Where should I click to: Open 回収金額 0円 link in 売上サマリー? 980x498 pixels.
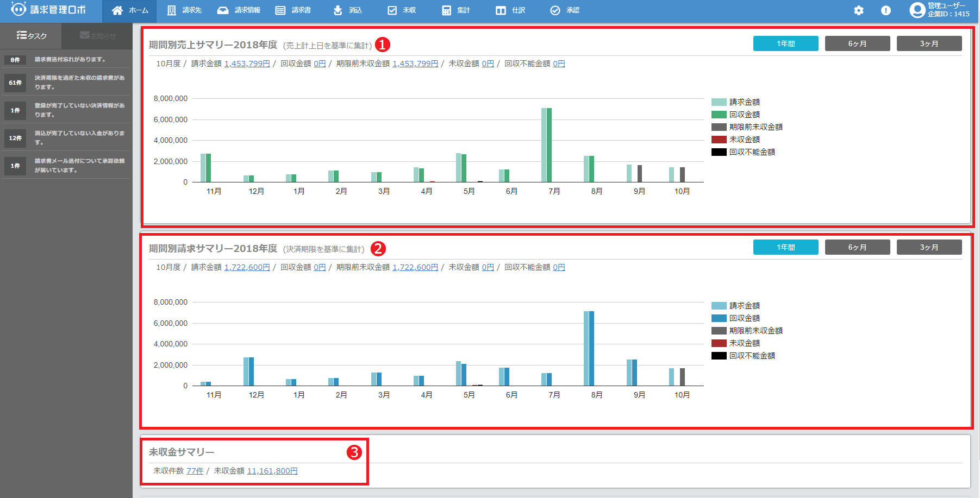[320, 64]
